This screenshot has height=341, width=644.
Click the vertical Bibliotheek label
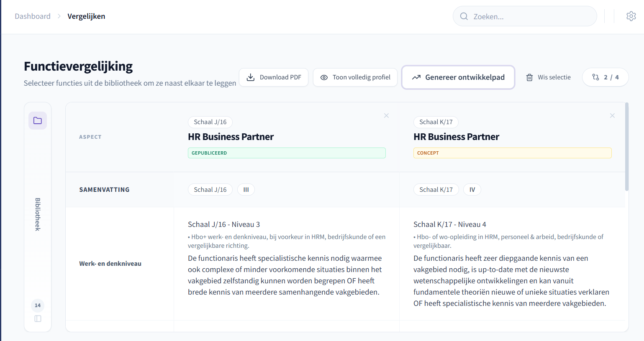point(38,214)
